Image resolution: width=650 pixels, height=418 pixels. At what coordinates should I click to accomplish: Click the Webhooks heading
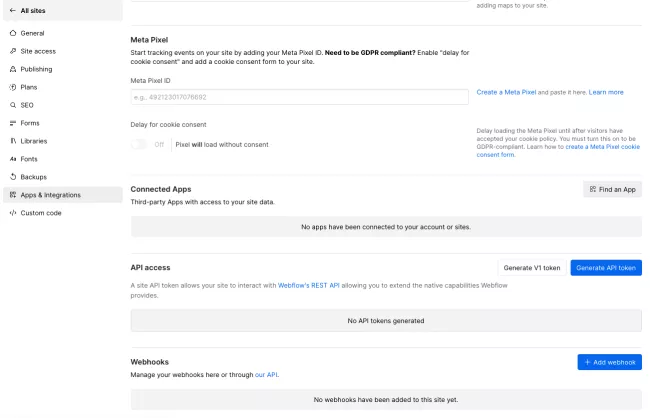pyautogui.click(x=150, y=362)
